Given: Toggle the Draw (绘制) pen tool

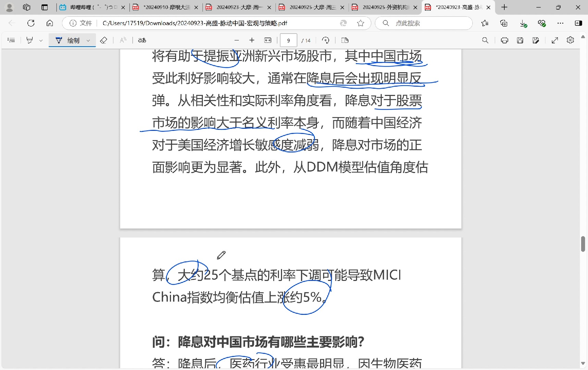Looking at the screenshot, I should point(68,40).
